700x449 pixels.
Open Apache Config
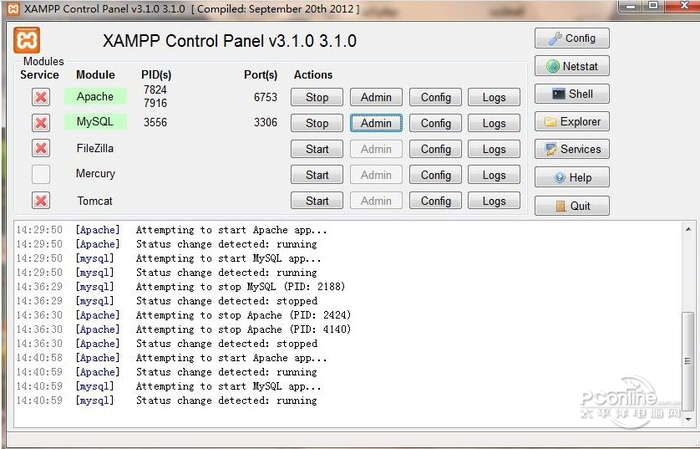click(x=436, y=97)
